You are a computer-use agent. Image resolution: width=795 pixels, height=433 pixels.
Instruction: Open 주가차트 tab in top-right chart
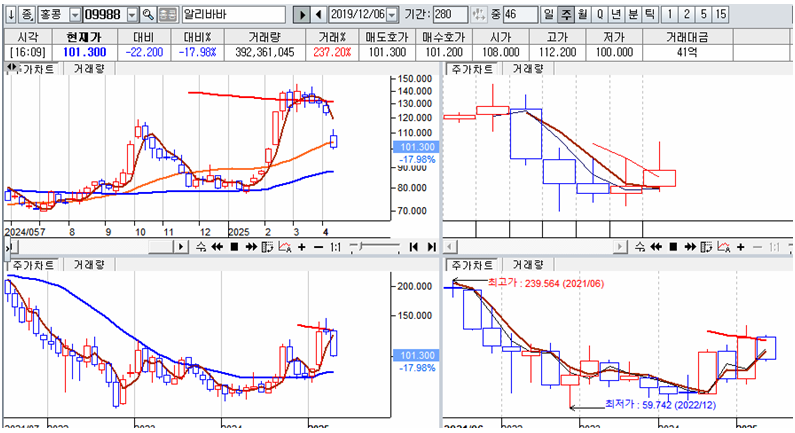(472, 69)
